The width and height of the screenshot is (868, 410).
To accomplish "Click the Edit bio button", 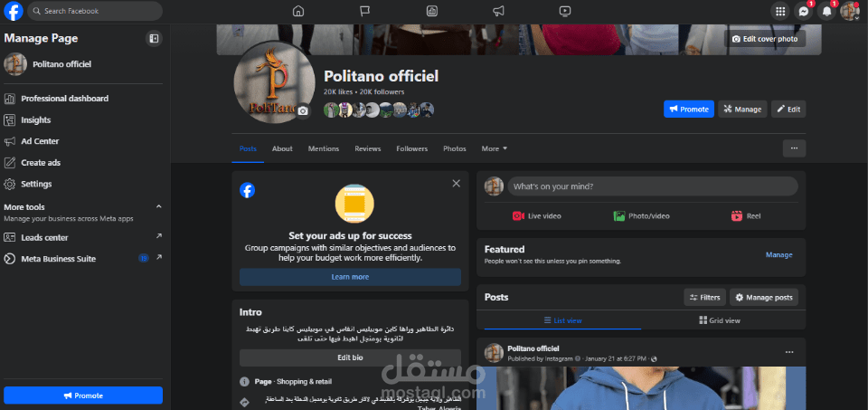I will click(x=350, y=358).
